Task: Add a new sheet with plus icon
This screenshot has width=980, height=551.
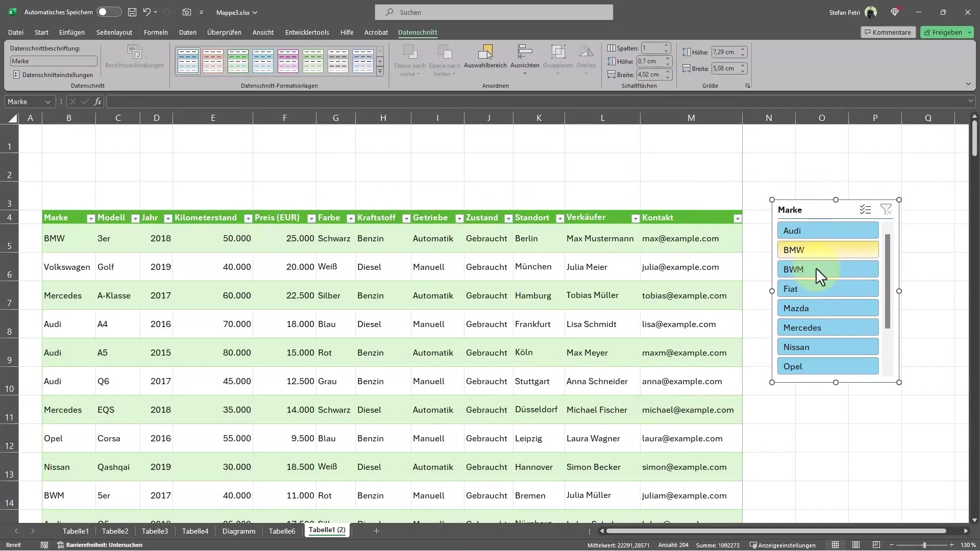Action: [x=376, y=531]
